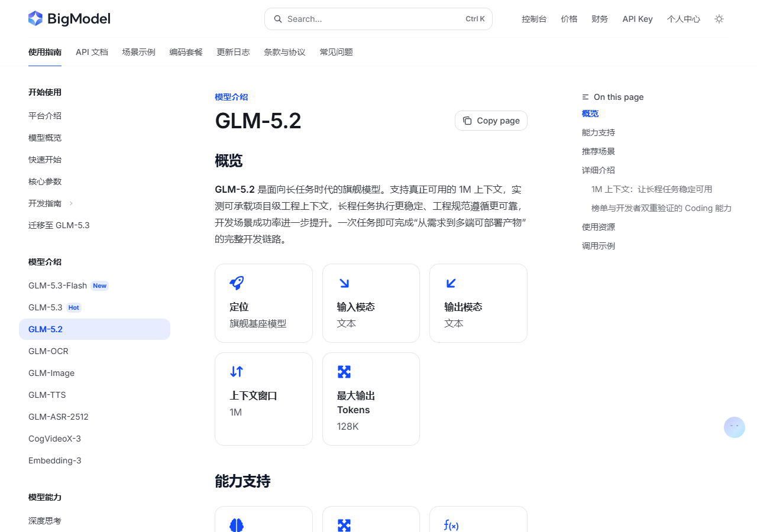
Task: Focus the Search input field
Action: [378, 19]
